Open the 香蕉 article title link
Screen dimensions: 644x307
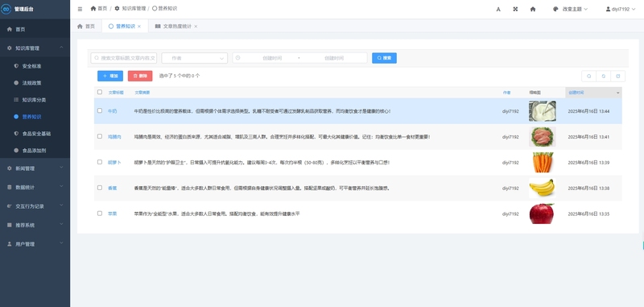coord(112,188)
